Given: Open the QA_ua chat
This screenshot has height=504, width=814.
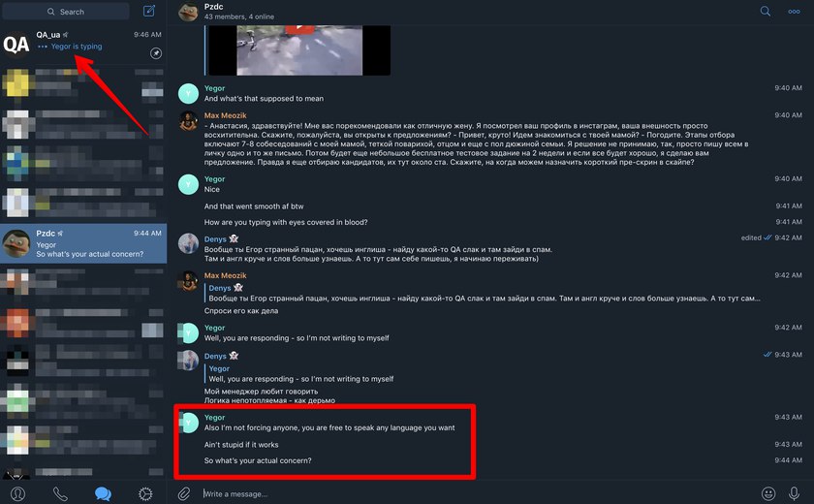Looking at the screenshot, I should (83, 45).
